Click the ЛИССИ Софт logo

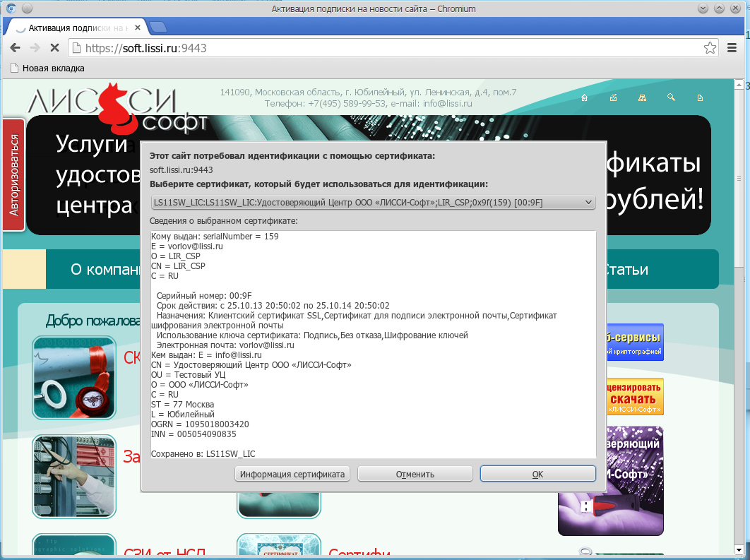coord(117,107)
